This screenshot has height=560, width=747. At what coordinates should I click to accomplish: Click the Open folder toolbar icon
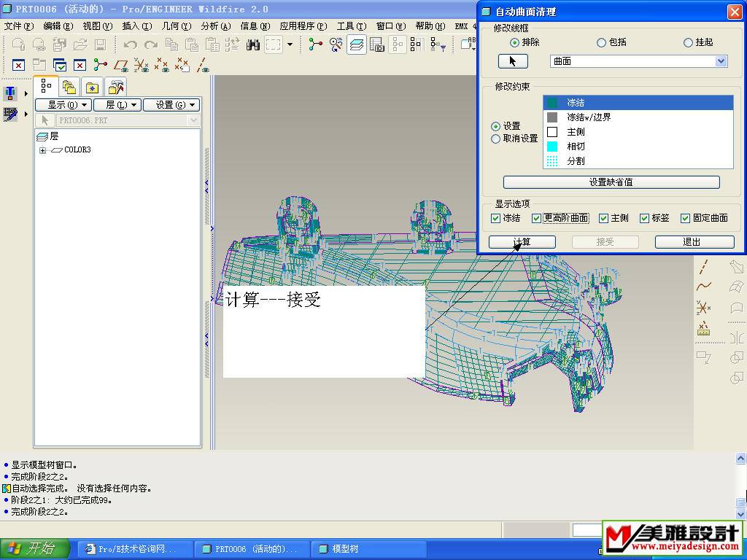pyautogui.click(x=80, y=44)
